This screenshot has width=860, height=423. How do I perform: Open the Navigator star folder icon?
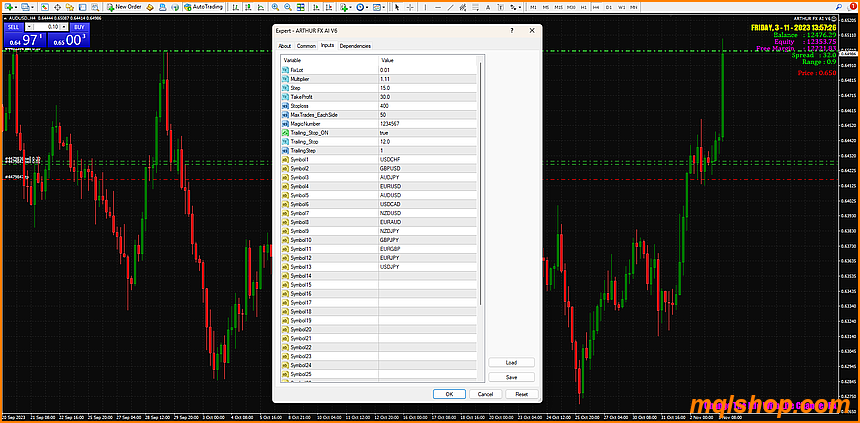[x=70, y=7]
